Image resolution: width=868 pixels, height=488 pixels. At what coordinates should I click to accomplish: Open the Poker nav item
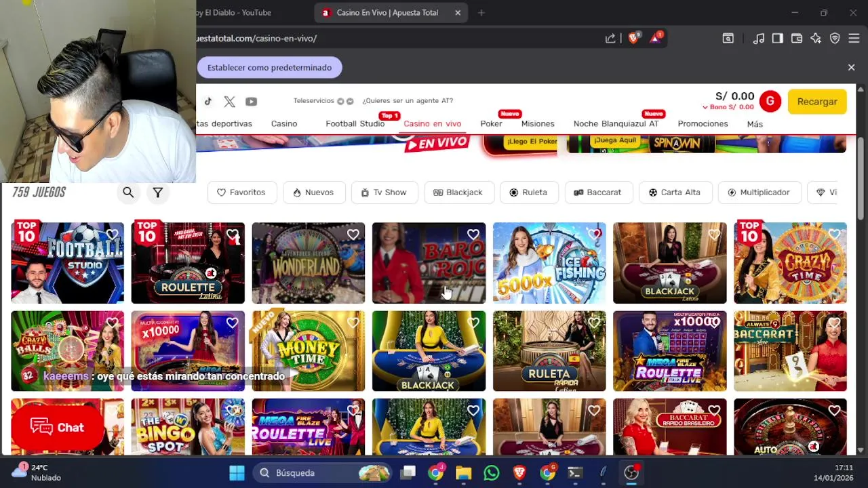pyautogui.click(x=491, y=124)
